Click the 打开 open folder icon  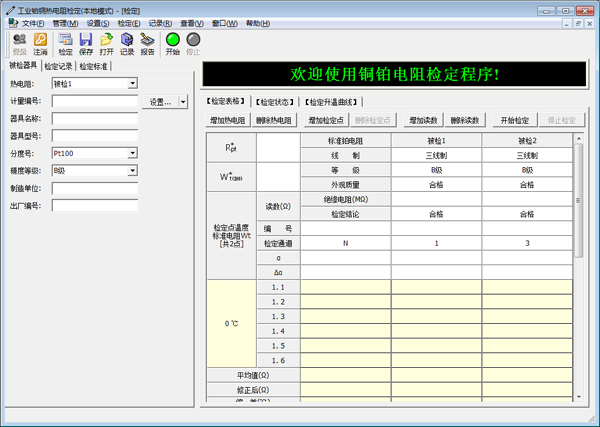pyautogui.click(x=106, y=44)
